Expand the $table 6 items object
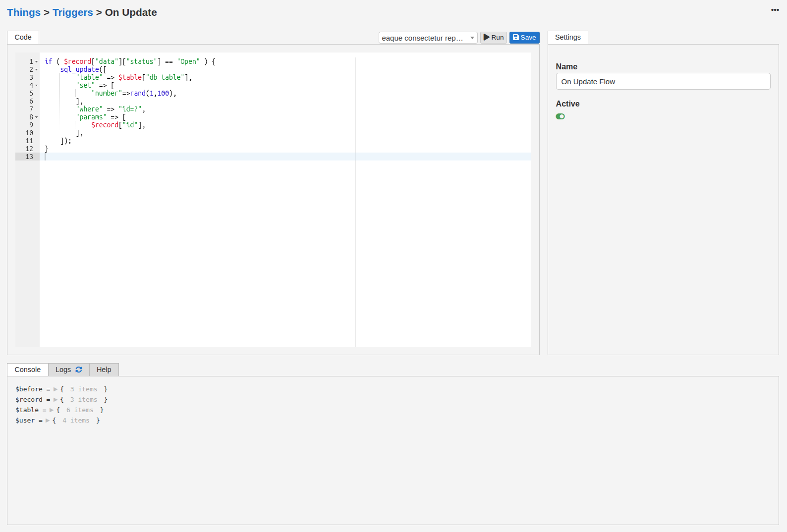This screenshot has width=787, height=532. click(x=52, y=410)
